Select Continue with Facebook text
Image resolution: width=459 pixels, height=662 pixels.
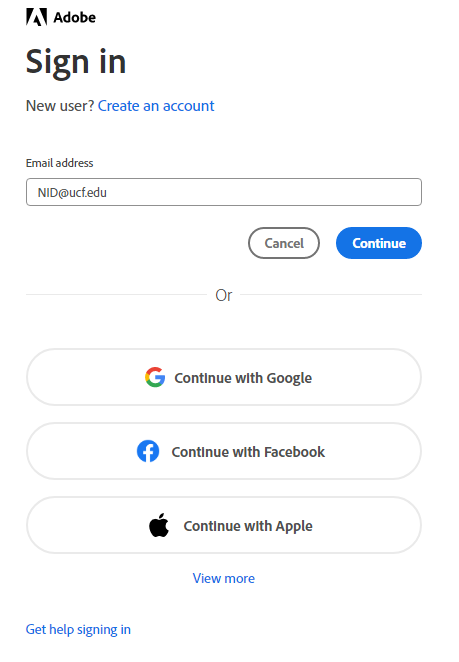[248, 452]
